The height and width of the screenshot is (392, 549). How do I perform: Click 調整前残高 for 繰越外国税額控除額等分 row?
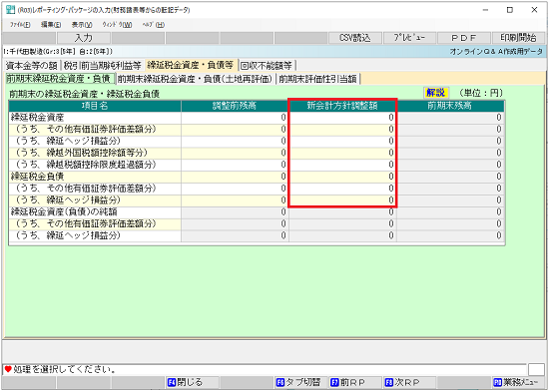(235, 153)
